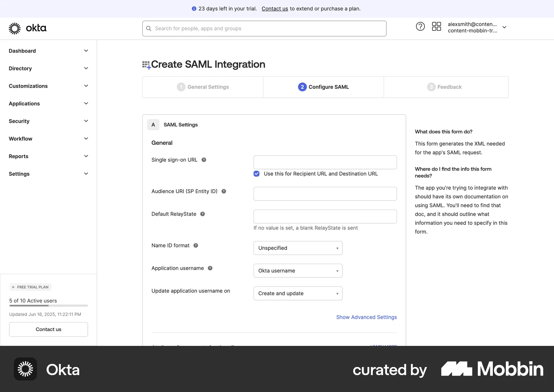This screenshot has height=392, width=554.
Task: Expand the Reports sidebar menu
Action: pos(48,156)
